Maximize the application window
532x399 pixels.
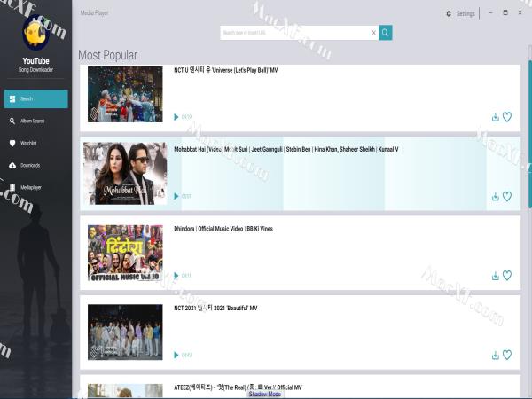coord(505,12)
